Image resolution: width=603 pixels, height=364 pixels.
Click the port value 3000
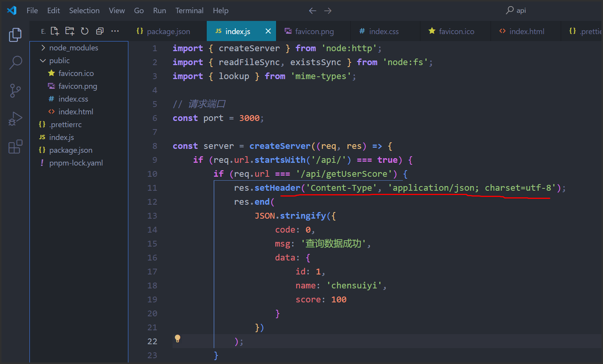249,118
